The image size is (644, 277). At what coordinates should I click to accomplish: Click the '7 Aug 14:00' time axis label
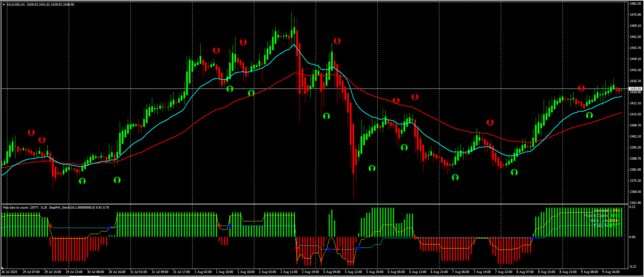pos(482,272)
